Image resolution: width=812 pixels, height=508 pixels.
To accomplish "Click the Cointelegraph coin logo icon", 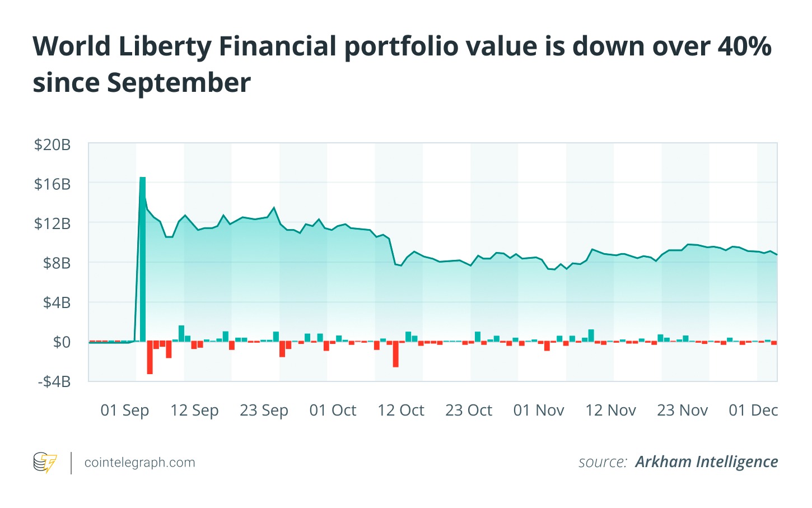I will click(45, 463).
